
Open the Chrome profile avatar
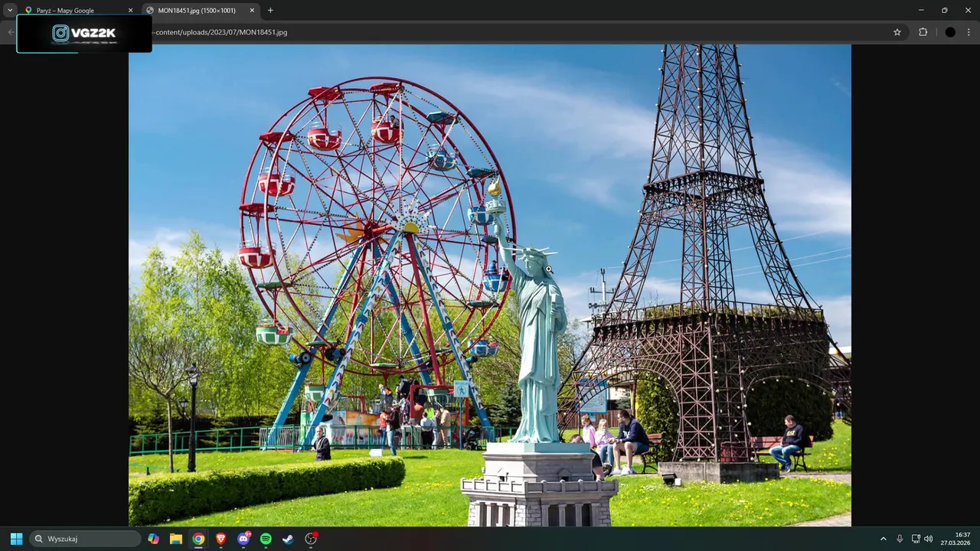coord(950,32)
